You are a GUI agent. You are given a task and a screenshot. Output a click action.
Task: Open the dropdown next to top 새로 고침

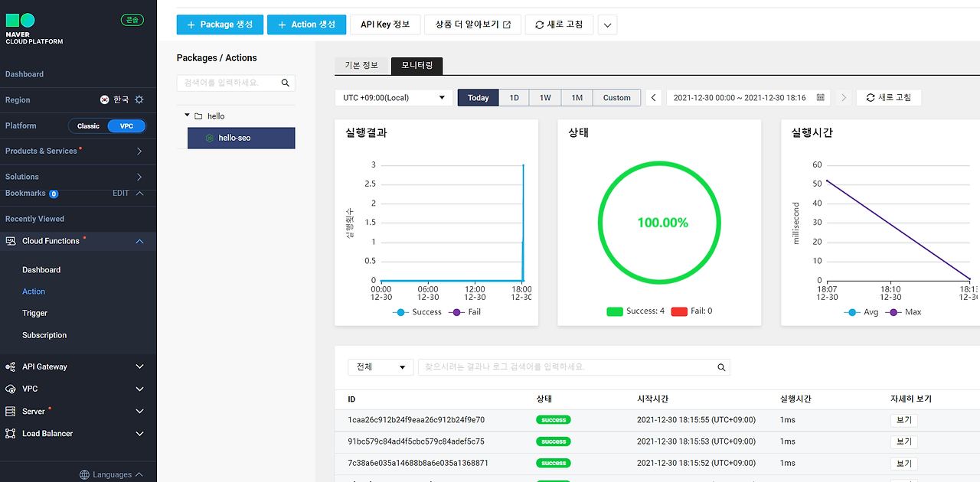(x=607, y=24)
